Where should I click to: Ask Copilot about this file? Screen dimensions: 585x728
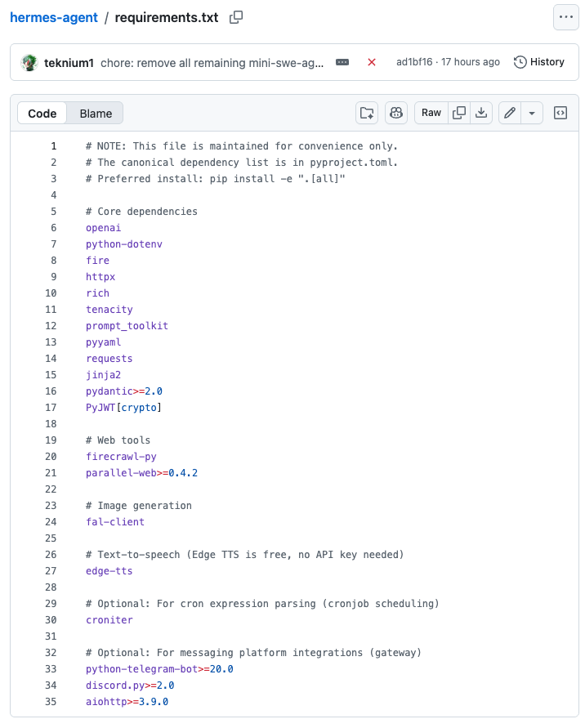(396, 113)
